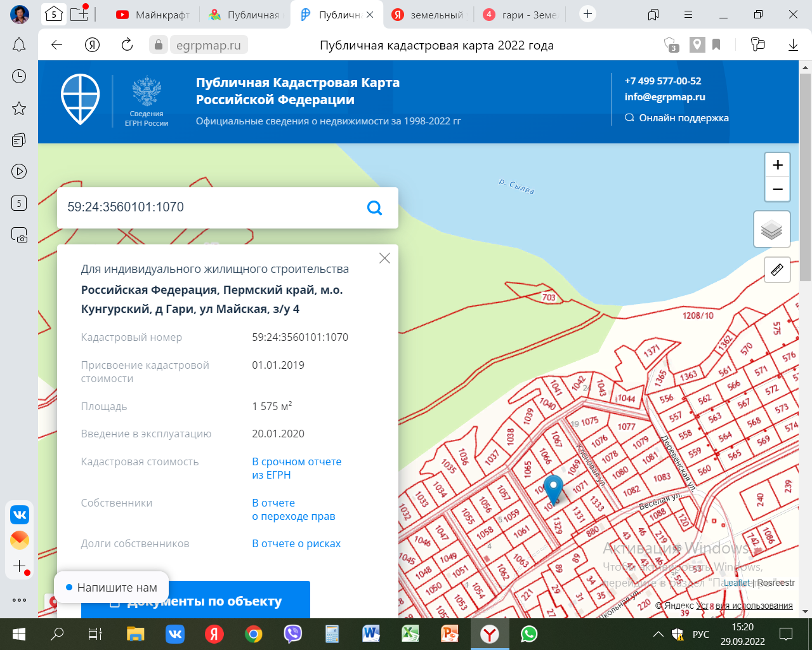Viewport: 812px width, 650px height.
Task: Click the РУС language indicator
Action: (x=701, y=634)
